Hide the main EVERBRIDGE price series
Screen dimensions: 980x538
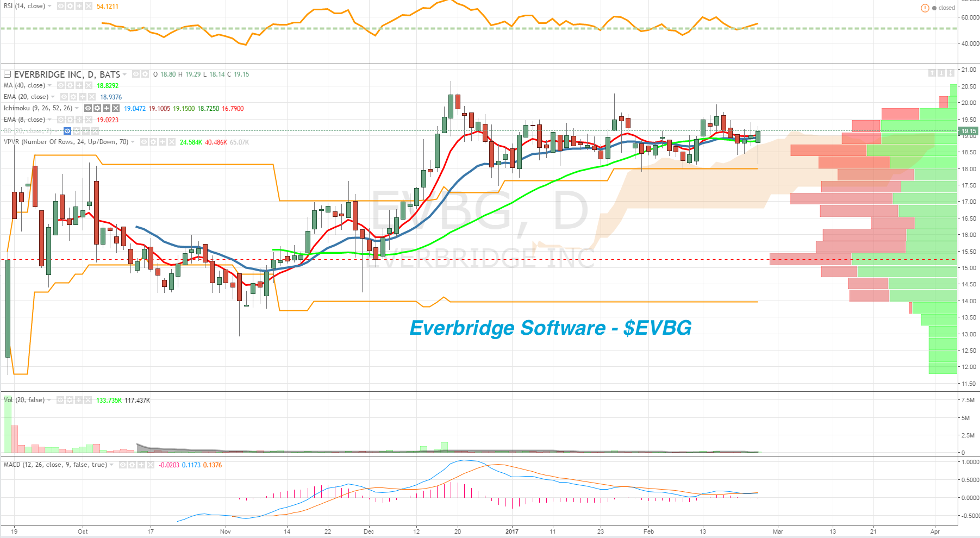pyautogui.click(x=136, y=74)
